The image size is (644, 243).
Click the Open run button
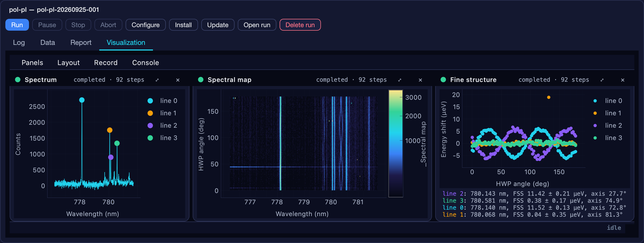coord(257,25)
